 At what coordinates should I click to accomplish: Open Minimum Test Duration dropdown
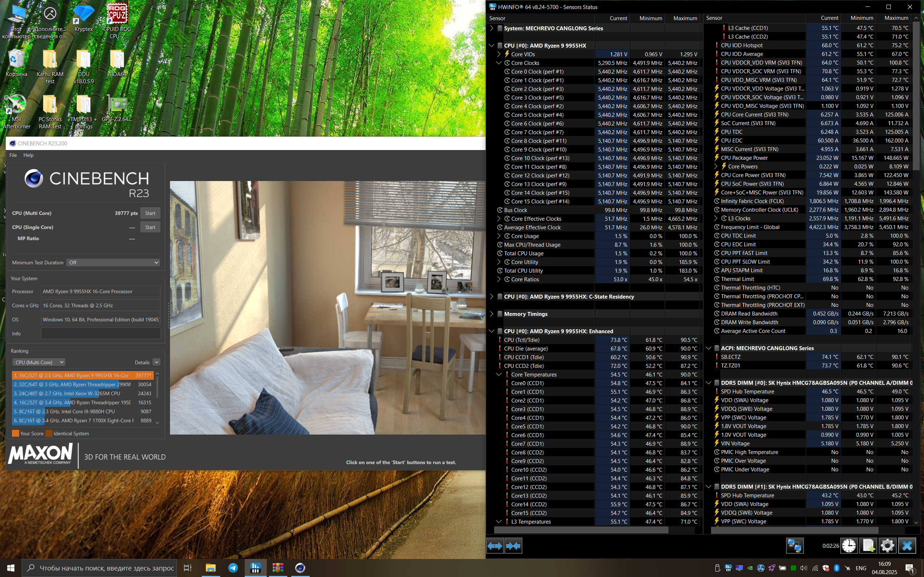click(x=113, y=263)
